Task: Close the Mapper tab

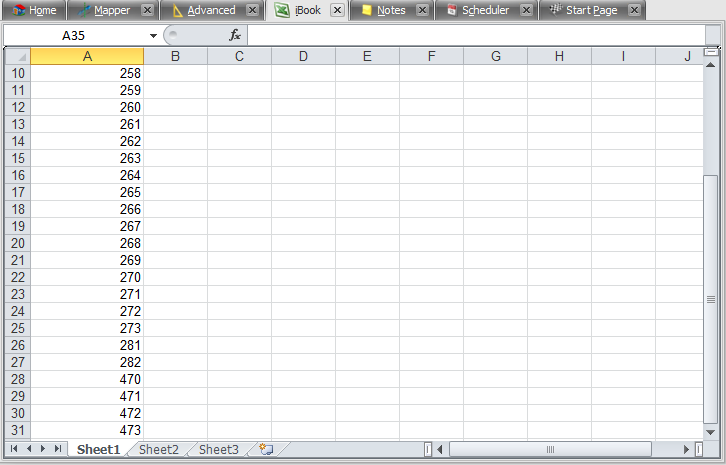Action: point(148,10)
